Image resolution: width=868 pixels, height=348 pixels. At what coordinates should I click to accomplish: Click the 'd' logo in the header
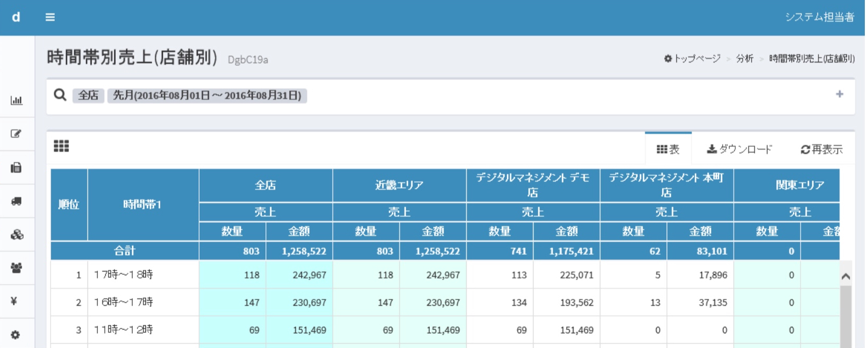point(16,17)
